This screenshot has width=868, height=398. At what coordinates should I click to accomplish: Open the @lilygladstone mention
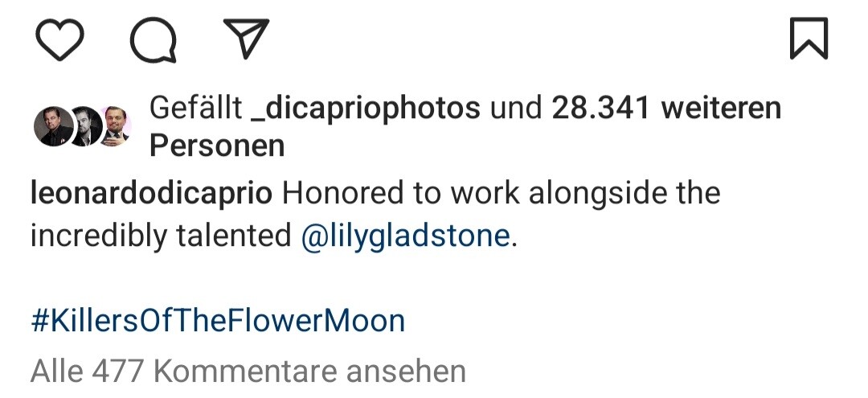coord(404,236)
